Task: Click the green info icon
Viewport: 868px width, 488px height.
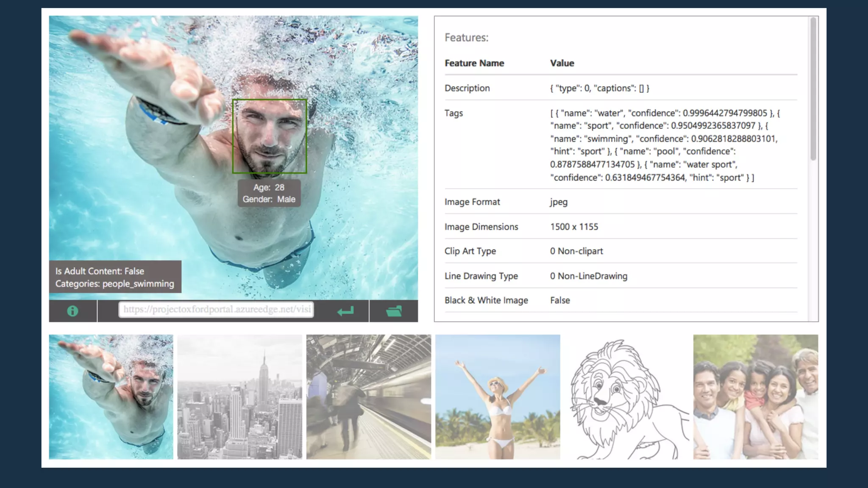Action: click(x=72, y=311)
